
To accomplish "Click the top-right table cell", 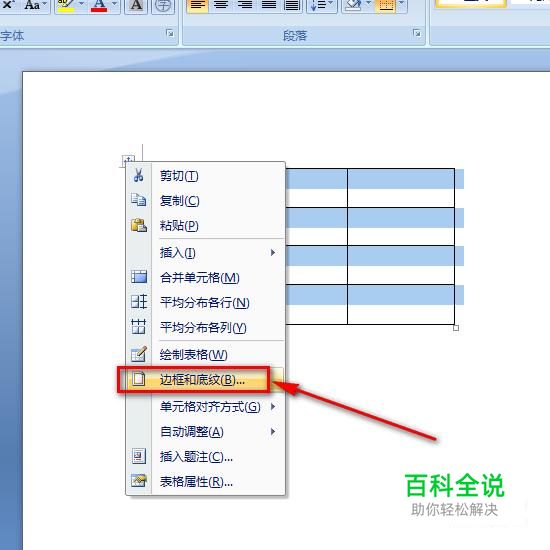I will [401, 188].
